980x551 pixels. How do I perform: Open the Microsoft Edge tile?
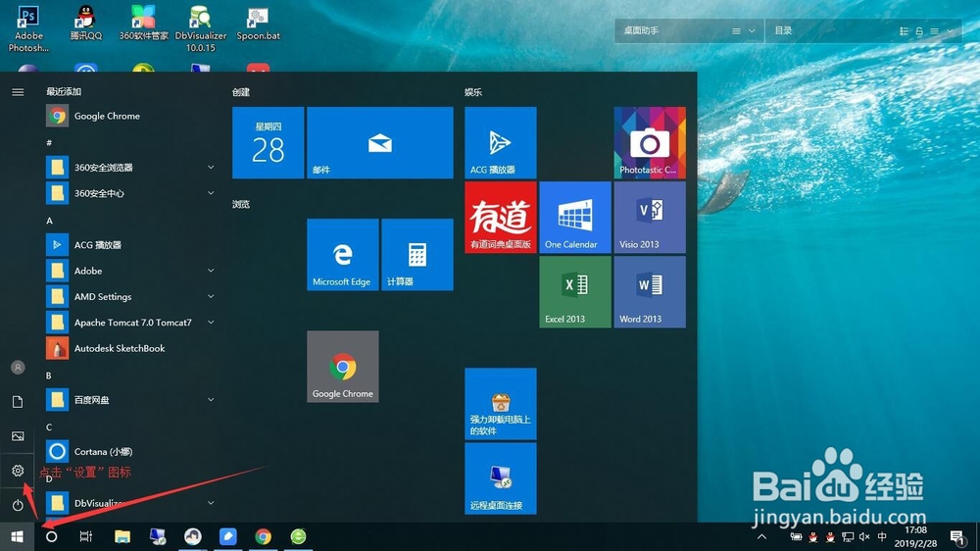click(342, 255)
